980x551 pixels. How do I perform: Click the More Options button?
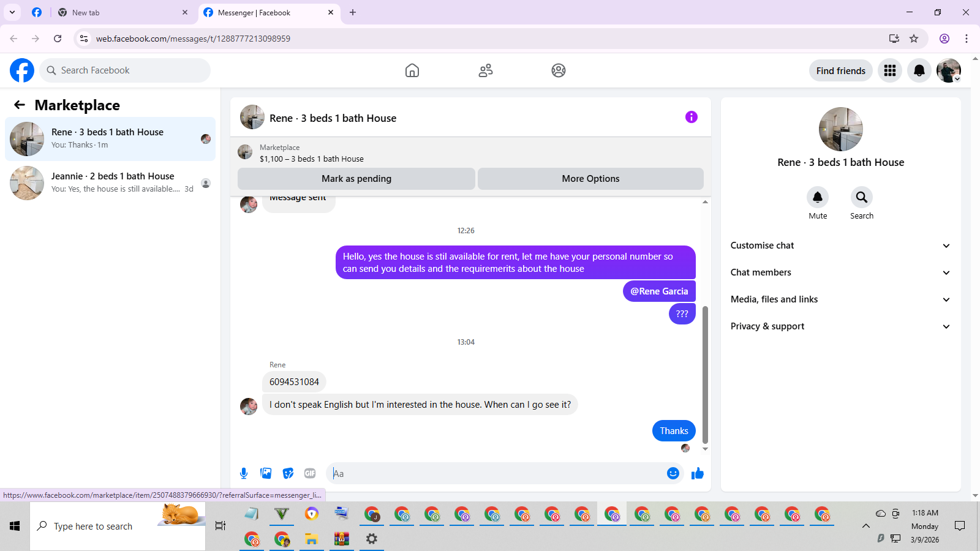tap(590, 179)
